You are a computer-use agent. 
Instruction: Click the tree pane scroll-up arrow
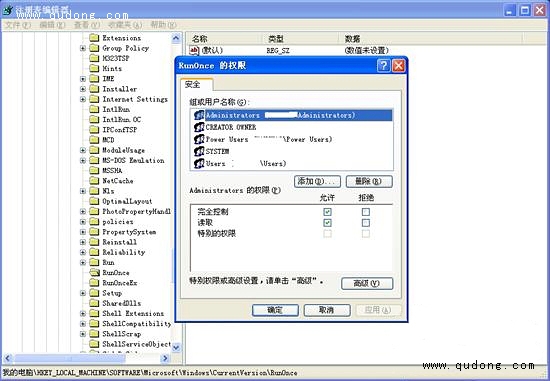pos(176,38)
